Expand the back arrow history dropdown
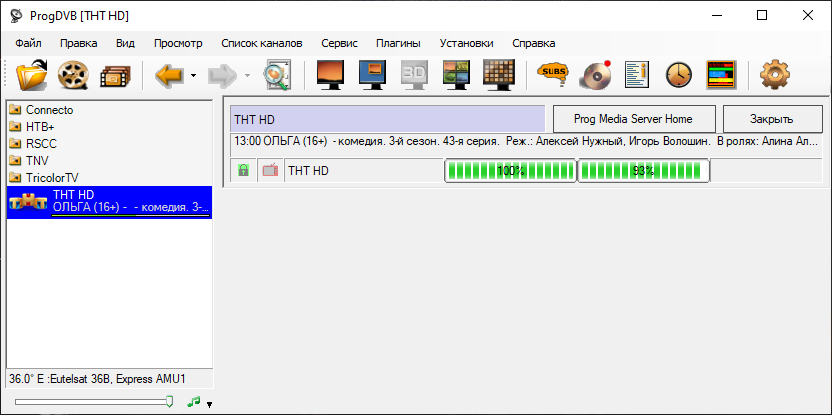 tap(193, 75)
